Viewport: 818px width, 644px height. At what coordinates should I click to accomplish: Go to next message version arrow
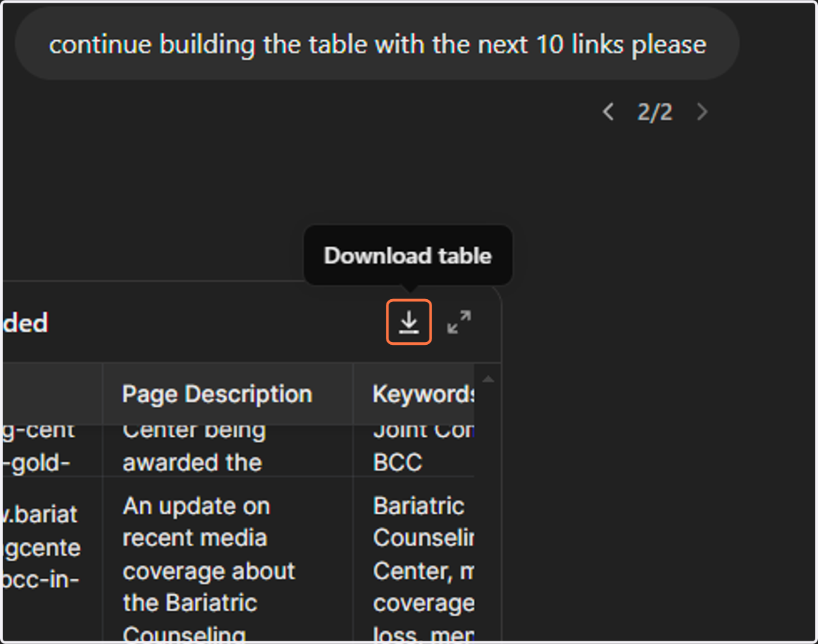(702, 112)
